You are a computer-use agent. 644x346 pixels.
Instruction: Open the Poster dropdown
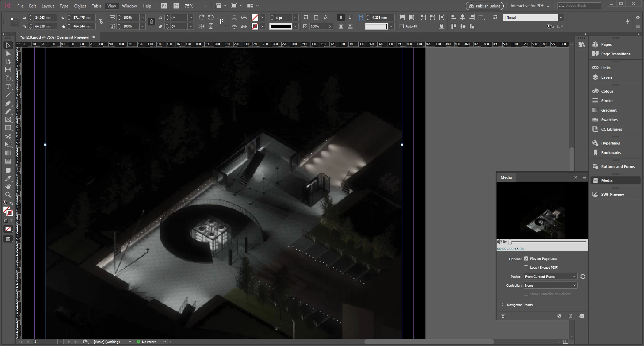point(550,276)
